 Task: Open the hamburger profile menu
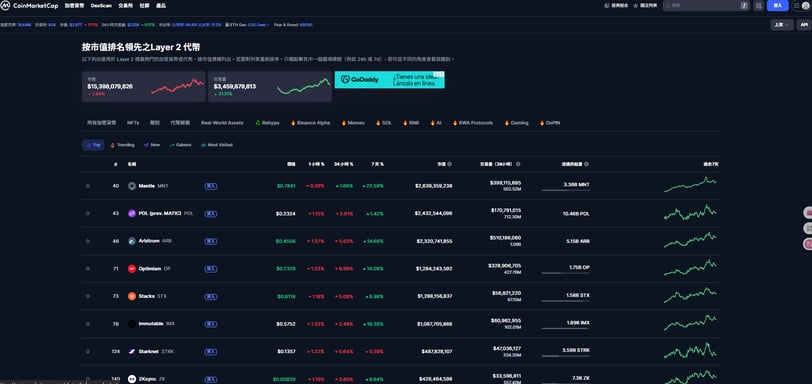coord(801,5)
